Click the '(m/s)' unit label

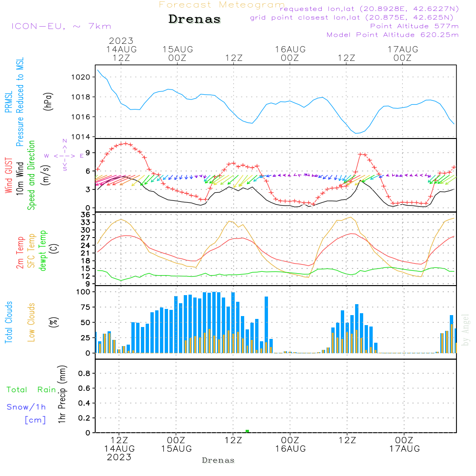coord(46,175)
